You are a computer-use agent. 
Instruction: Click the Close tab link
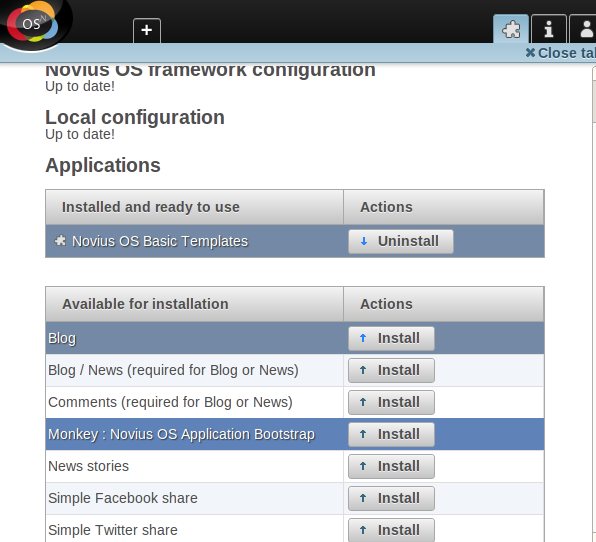(561, 53)
